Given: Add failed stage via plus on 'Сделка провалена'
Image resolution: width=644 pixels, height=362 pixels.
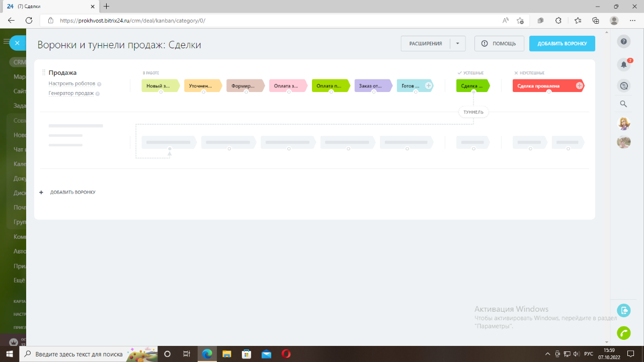Looking at the screenshot, I should point(579,86).
